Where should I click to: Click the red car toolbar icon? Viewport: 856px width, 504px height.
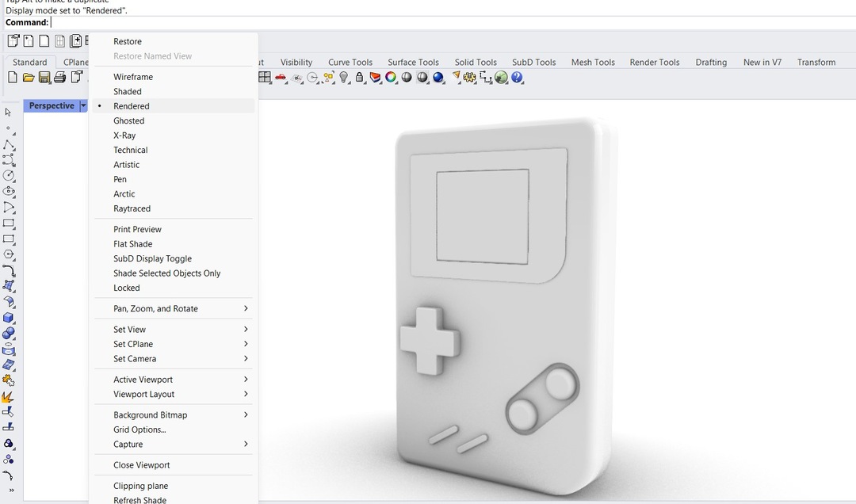[281, 78]
